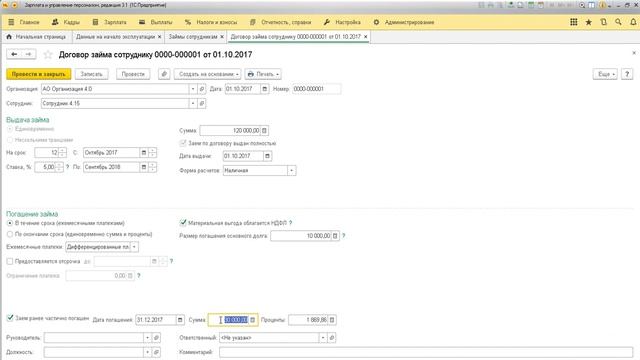This screenshot has height=360, width=640.
Task: Select Единовременно radio option
Action: coord(10,129)
